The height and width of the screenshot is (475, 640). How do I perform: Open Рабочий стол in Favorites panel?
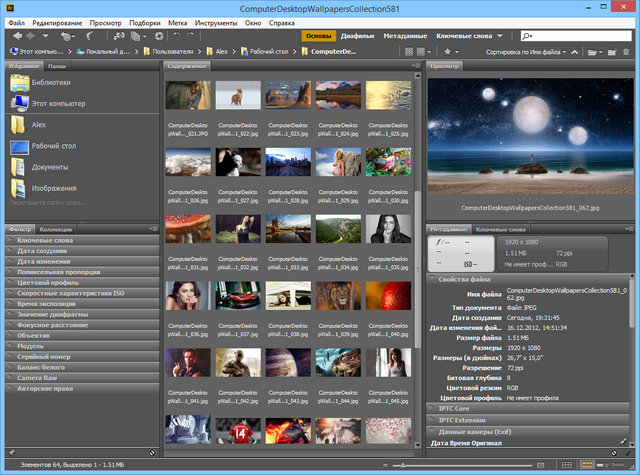(x=55, y=146)
